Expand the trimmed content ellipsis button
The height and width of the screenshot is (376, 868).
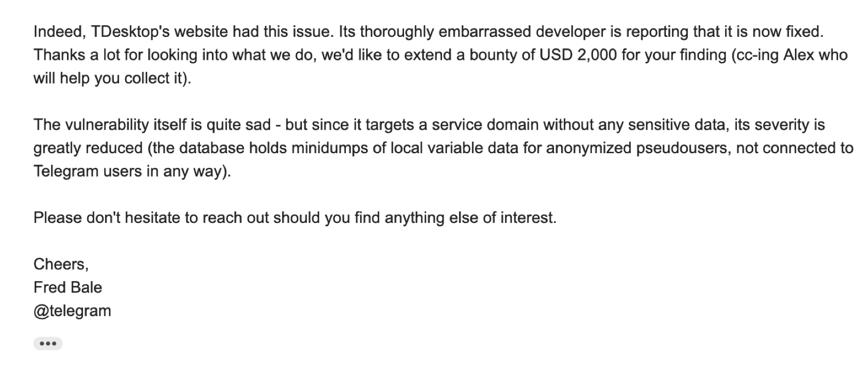pos(48,344)
